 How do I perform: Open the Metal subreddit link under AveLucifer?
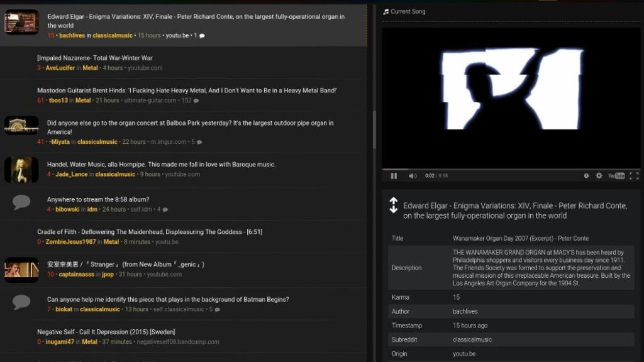click(90, 67)
